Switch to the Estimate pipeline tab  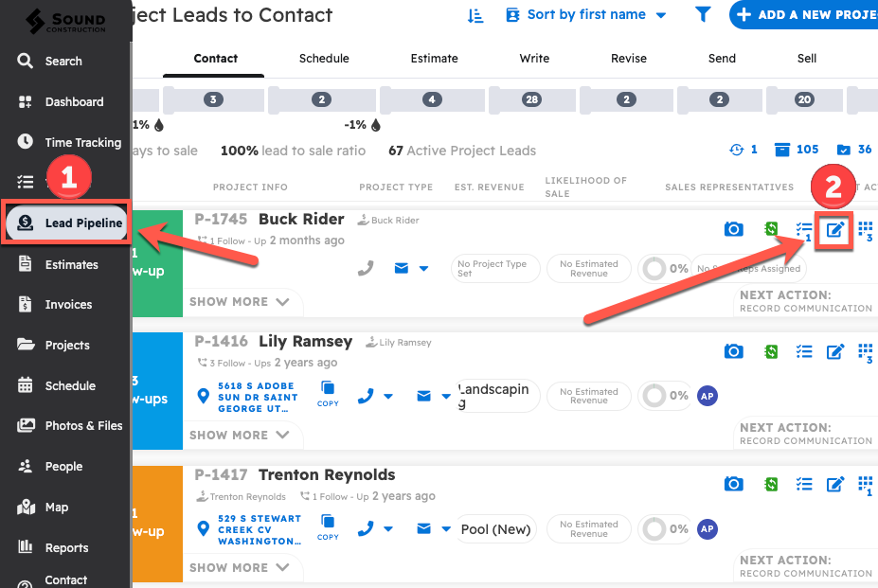pos(434,59)
